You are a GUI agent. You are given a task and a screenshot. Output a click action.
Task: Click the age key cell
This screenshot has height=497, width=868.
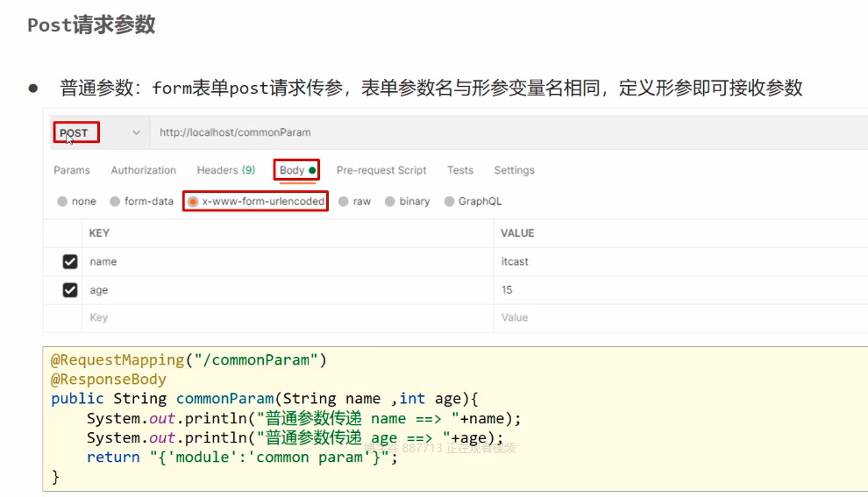click(288, 290)
